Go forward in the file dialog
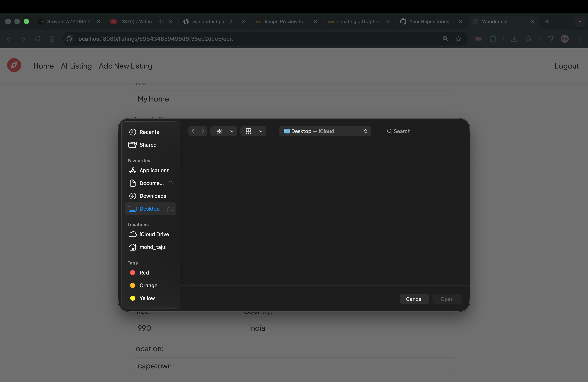Viewport: 588px width, 382px height. (x=203, y=131)
